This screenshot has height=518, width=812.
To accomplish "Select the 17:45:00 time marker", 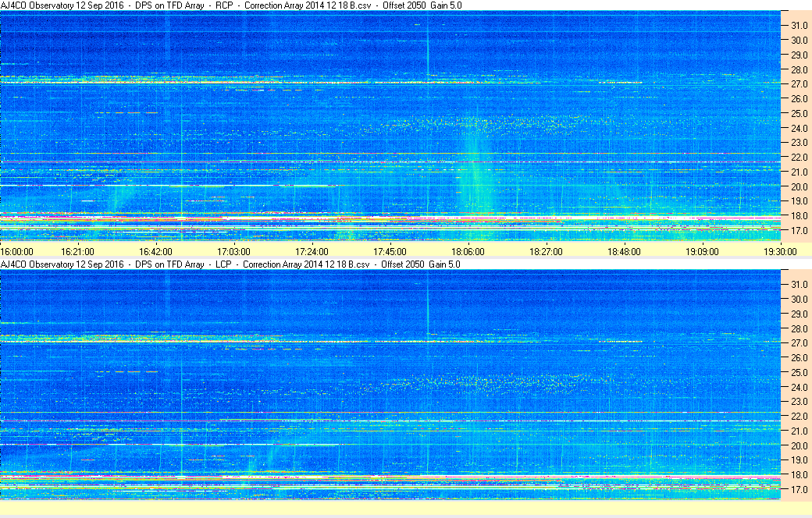I will coord(390,252).
